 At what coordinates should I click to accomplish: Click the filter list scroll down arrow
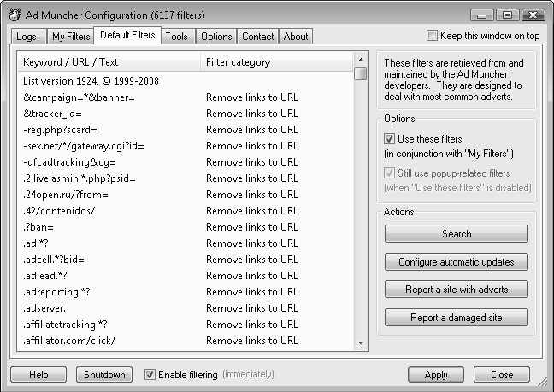pos(361,342)
